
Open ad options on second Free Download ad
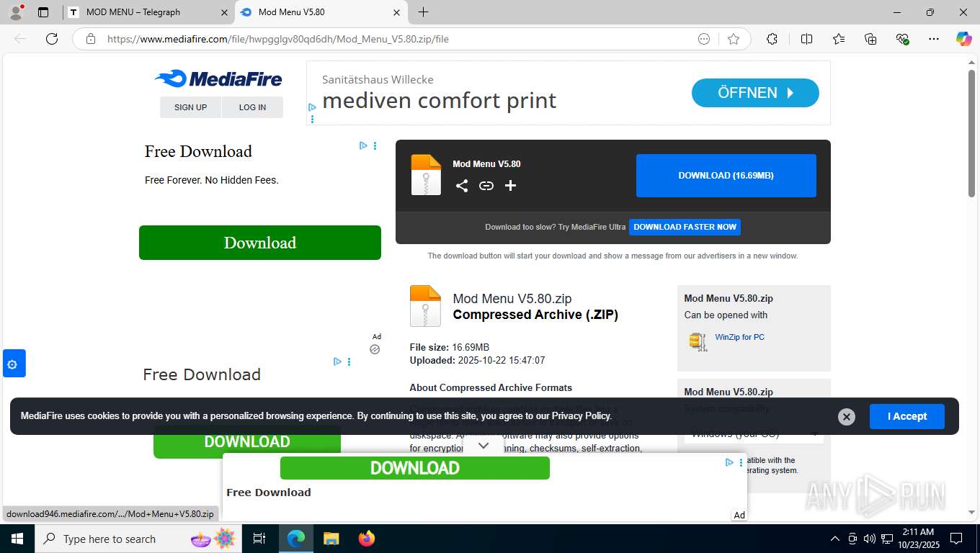[349, 361]
